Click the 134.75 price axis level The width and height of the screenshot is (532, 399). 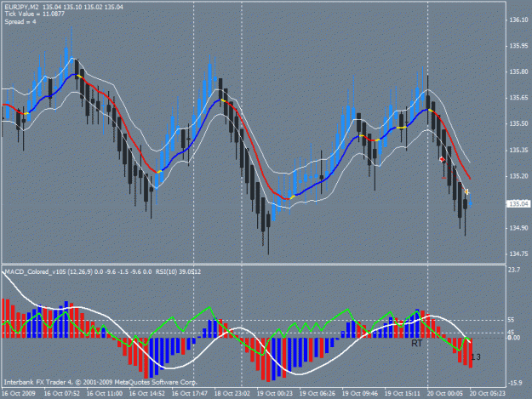coord(518,254)
